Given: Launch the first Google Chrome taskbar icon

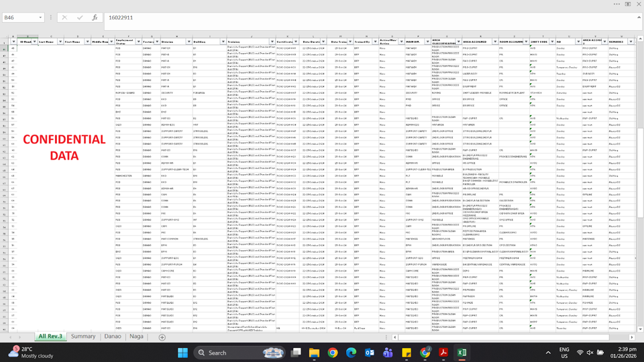Looking at the screenshot, I should pyautogui.click(x=333, y=353).
